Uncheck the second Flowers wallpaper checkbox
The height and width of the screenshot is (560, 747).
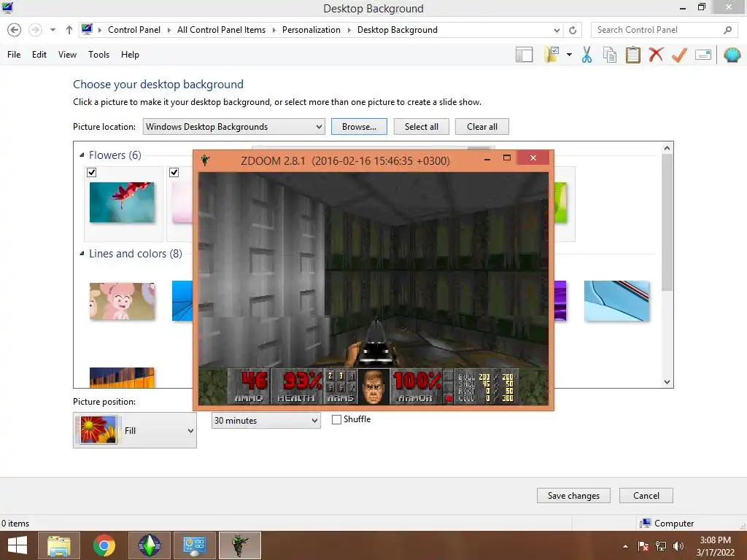click(x=174, y=172)
